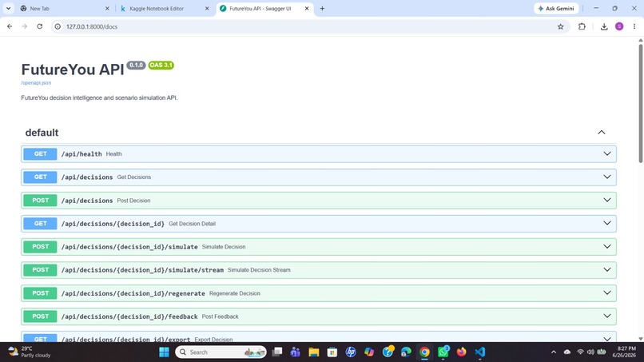Reload the Swagger docs page
The width and height of the screenshot is (644, 362).
point(39,26)
